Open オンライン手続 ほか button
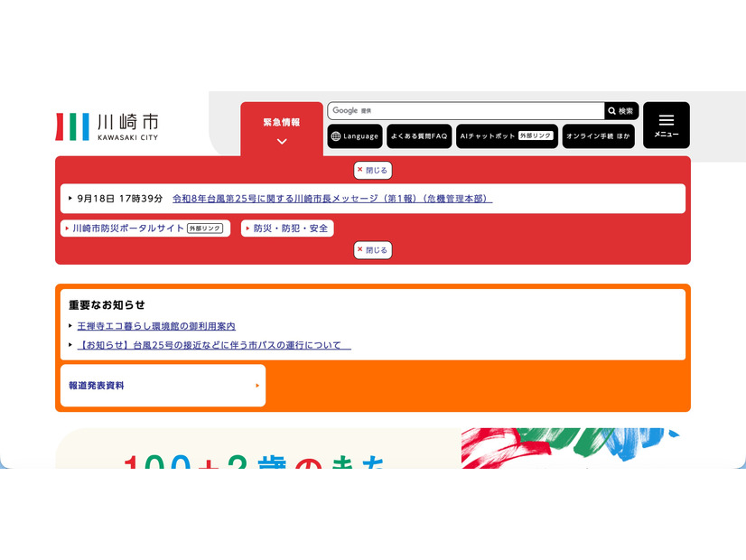The image size is (746, 560). tap(599, 136)
